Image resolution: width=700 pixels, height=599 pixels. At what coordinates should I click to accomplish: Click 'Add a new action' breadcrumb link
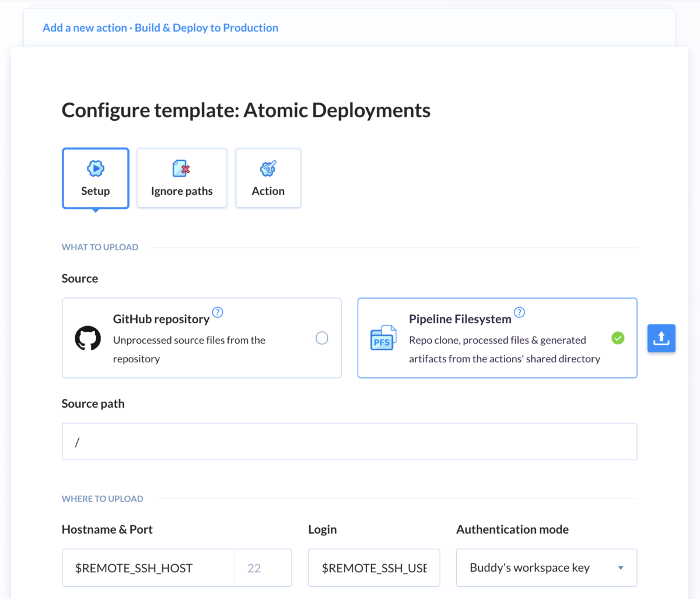pos(85,27)
